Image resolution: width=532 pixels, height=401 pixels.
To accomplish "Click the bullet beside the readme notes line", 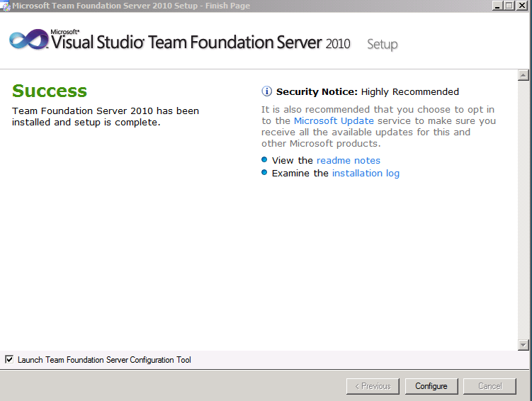I will click(x=265, y=160).
